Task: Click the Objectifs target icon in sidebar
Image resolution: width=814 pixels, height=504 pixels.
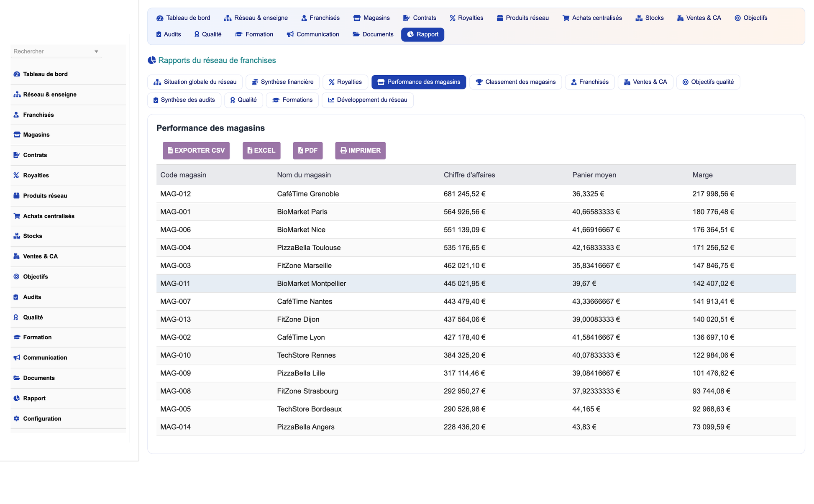Action: 16,276
